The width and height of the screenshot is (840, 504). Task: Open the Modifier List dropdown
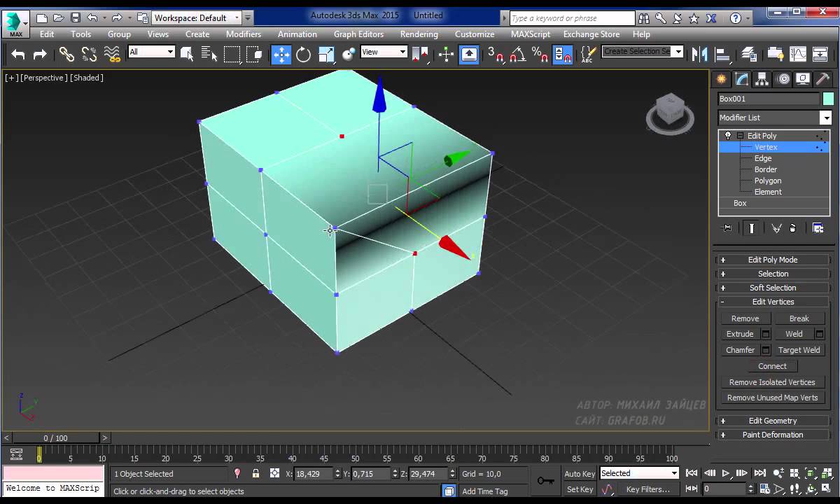tap(775, 118)
